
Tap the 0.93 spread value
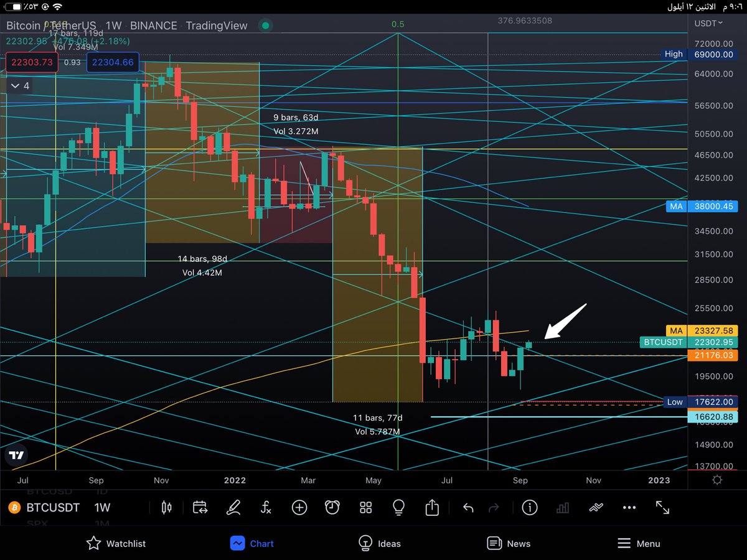[x=72, y=62]
